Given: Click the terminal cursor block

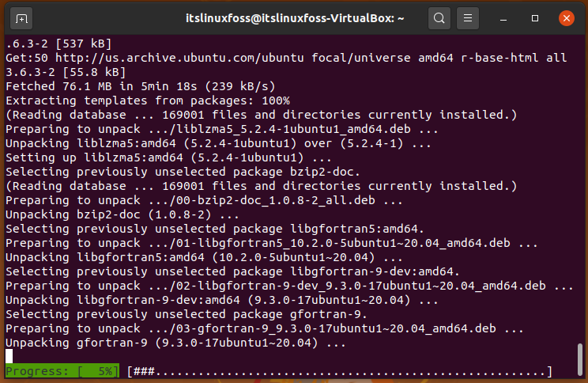Looking at the screenshot, I should click(9, 356).
